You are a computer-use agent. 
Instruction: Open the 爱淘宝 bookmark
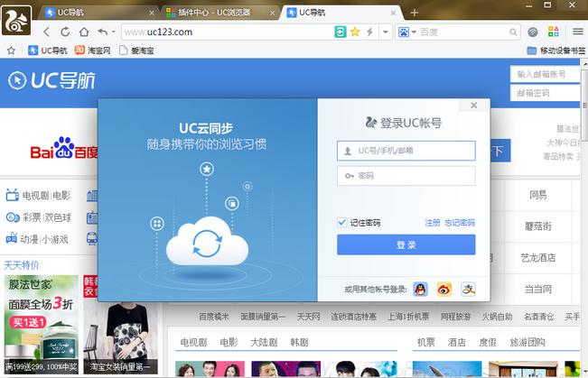click(136, 51)
